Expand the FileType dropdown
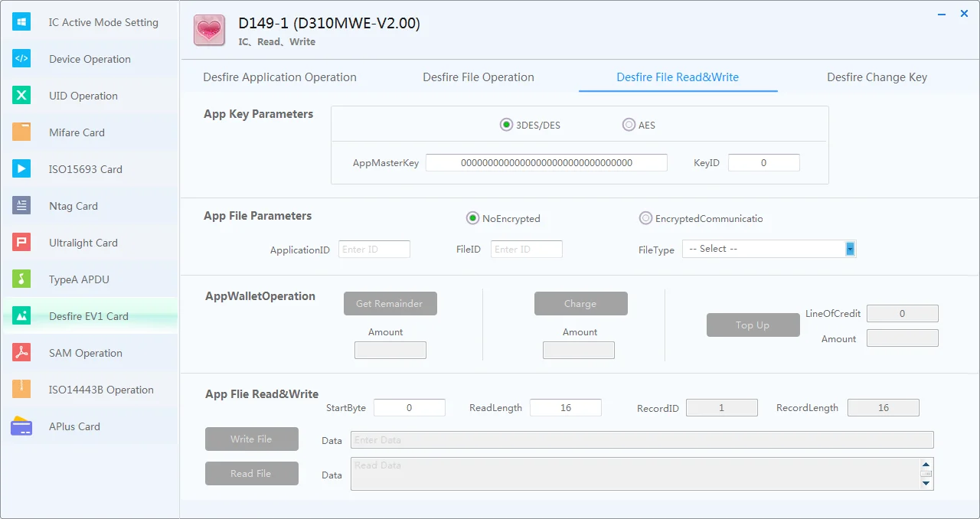Image resolution: width=980 pixels, height=519 pixels. pos(849,249)
